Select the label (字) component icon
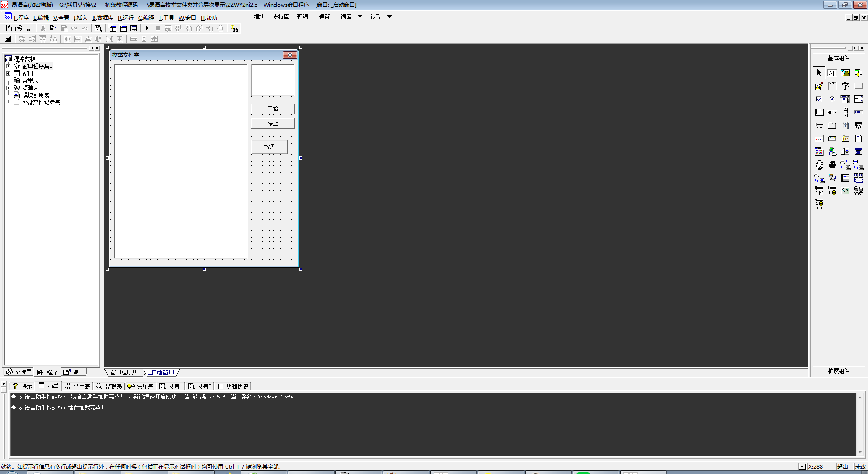Viewport: 868px width, 474px height. click(845, 86)
